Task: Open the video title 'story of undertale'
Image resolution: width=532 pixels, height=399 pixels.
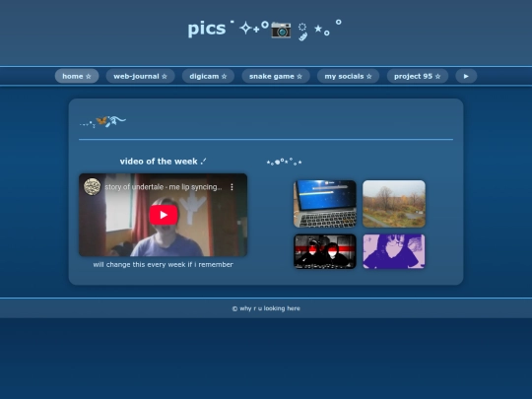Action: click(x=164, y=187)
